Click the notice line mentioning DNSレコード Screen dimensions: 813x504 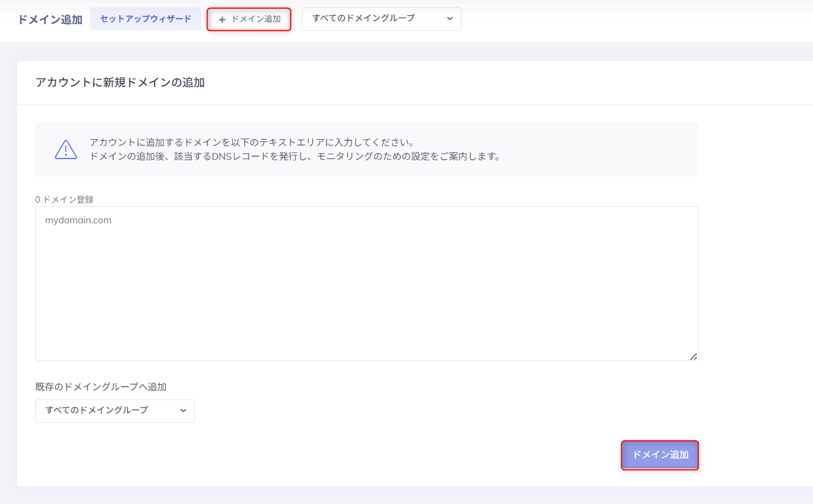pos(295,157)
